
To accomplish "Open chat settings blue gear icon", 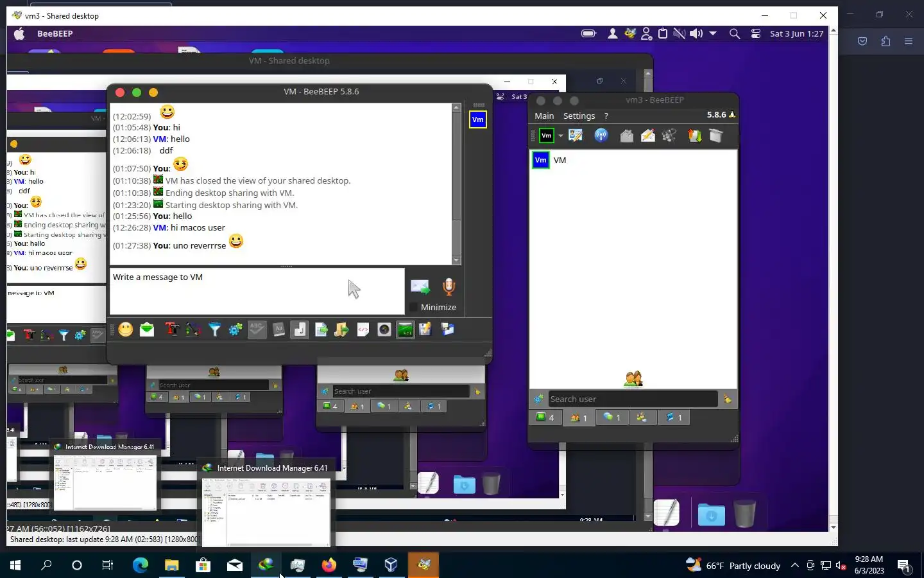I will coord(235,329).
